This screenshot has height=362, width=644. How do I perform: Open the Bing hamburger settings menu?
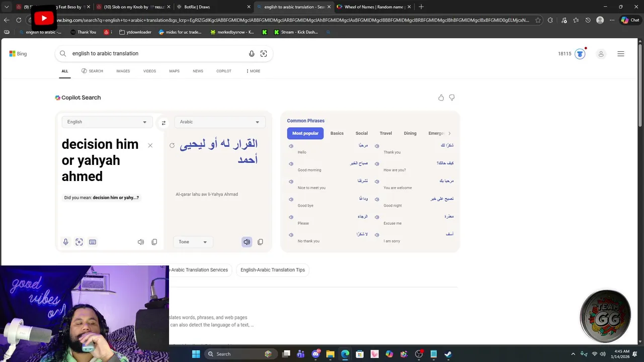(621, 54)
